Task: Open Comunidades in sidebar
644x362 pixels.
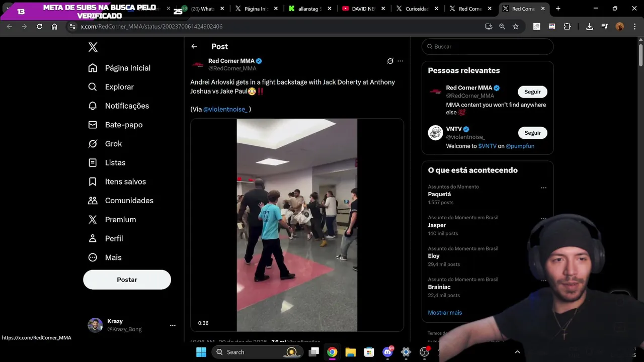Action: [x=120, y=201]
